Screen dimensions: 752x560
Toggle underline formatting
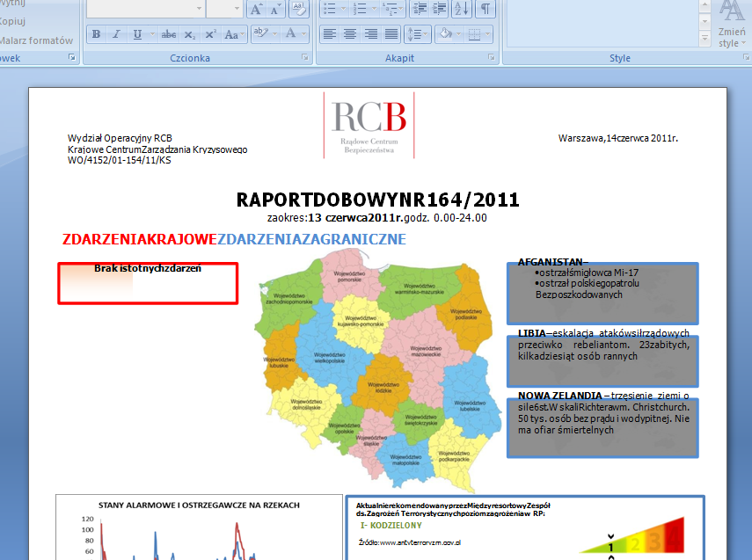tap(137, 34)
